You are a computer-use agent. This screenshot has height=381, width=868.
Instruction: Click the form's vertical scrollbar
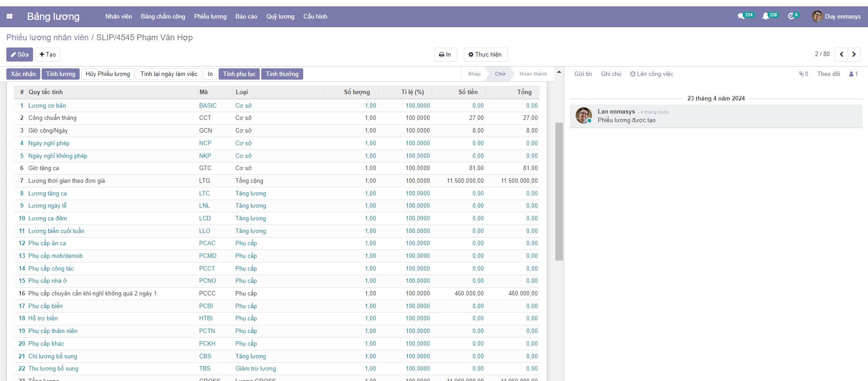pos(559,191)
